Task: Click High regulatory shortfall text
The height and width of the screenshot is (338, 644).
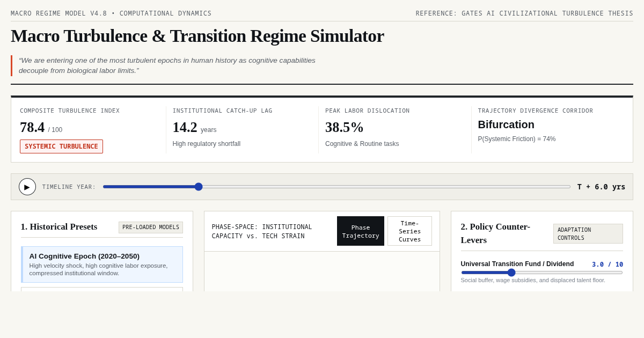Action: click(x=207, y=144)
